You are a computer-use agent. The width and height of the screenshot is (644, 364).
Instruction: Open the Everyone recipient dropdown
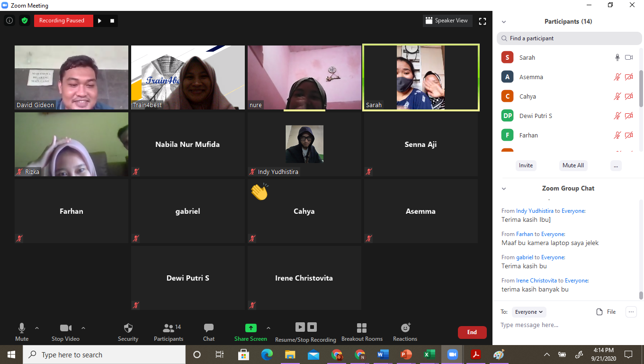tap(529, 312)
